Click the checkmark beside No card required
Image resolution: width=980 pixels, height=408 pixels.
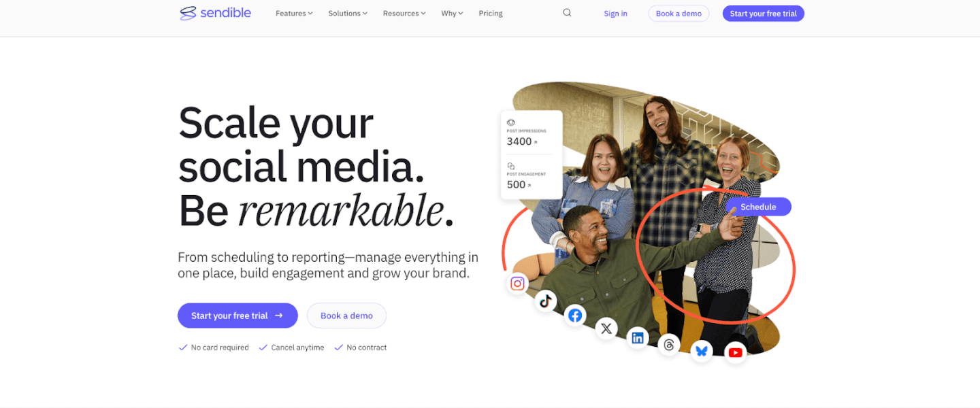182,347
